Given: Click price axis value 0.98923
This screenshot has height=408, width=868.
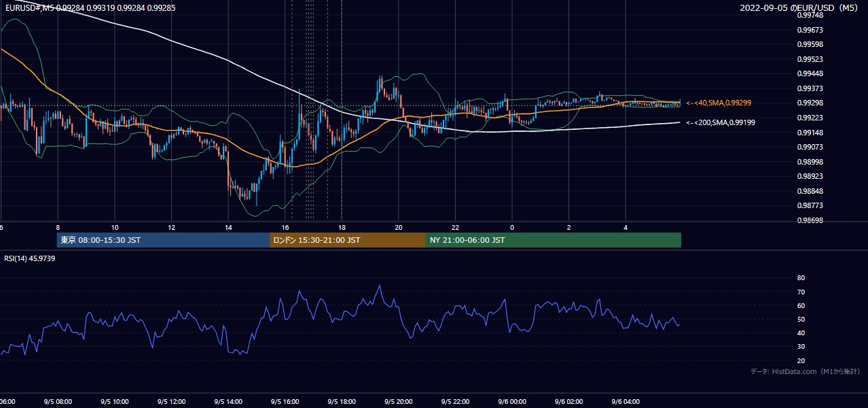Looking at the screenshot, I should tap(810, 176).
